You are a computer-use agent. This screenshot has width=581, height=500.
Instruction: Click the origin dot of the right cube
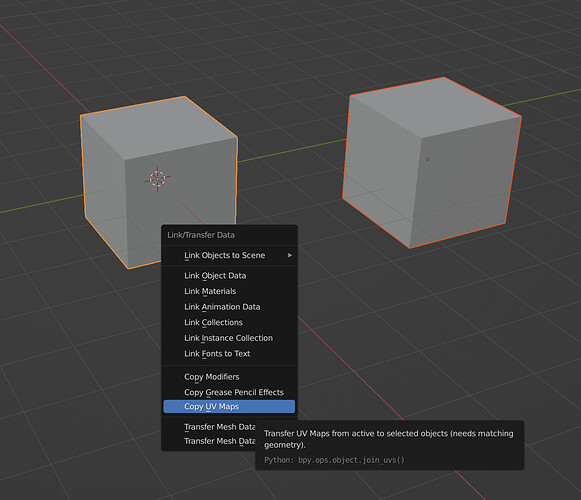pos(427,159)
